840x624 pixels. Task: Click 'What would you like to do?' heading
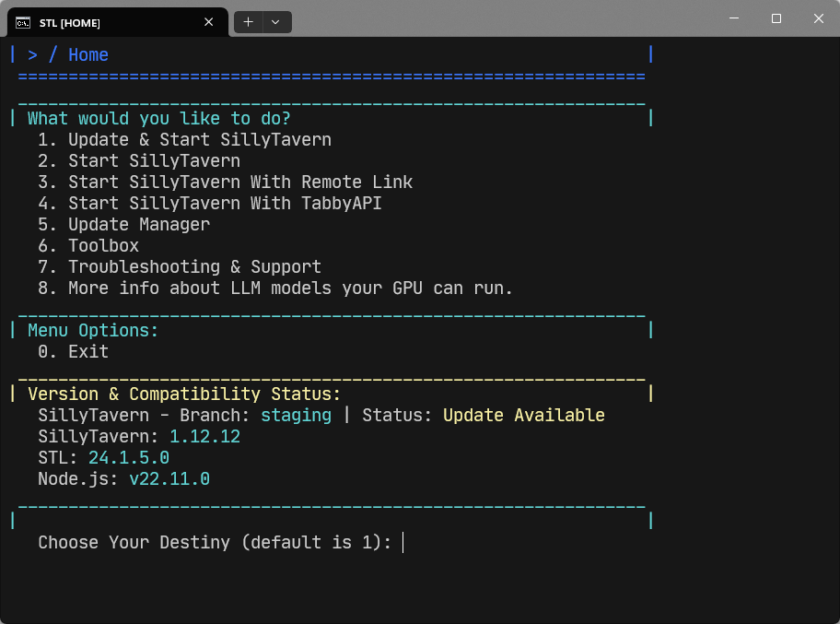159,119
